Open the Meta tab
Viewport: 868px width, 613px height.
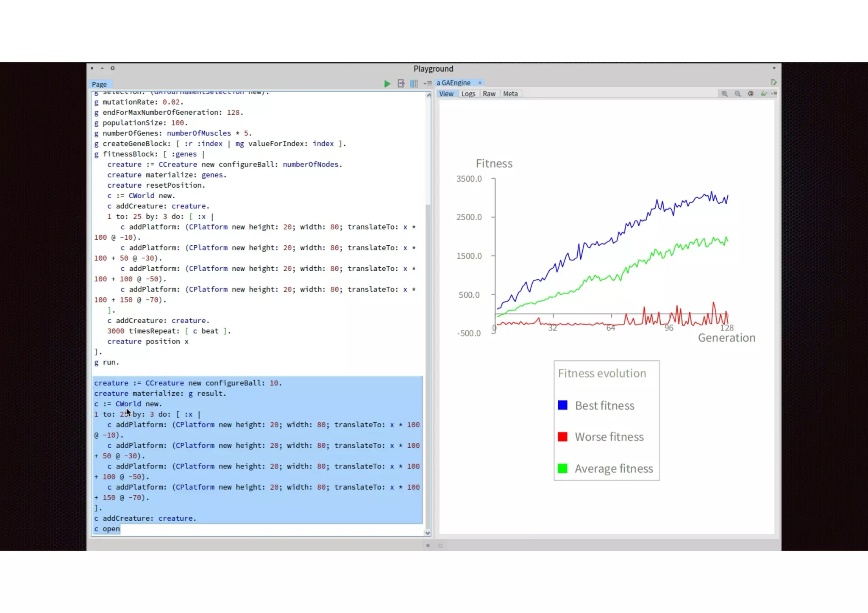(x=510, y=94)
